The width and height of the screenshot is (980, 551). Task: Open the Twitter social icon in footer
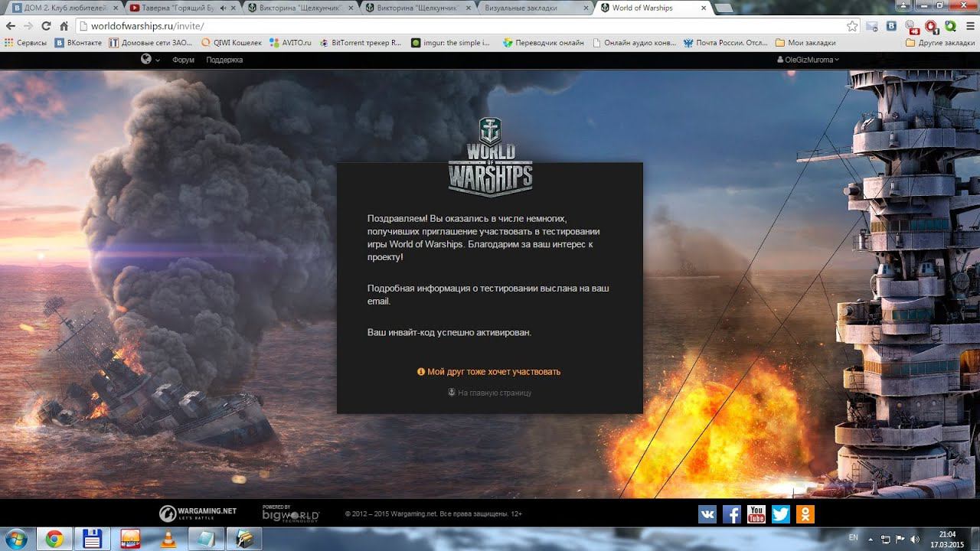click(781, 514)
